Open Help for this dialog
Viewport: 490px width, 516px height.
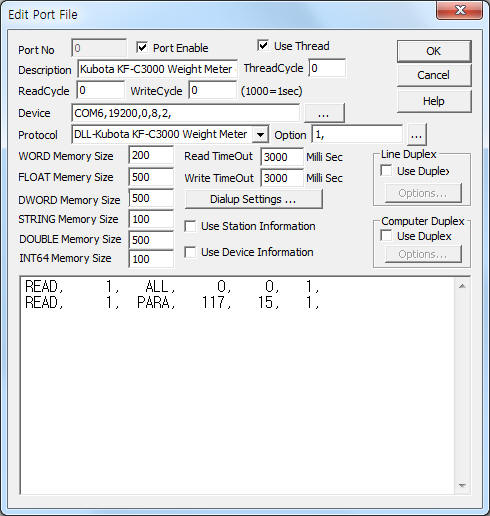point(434,101)
